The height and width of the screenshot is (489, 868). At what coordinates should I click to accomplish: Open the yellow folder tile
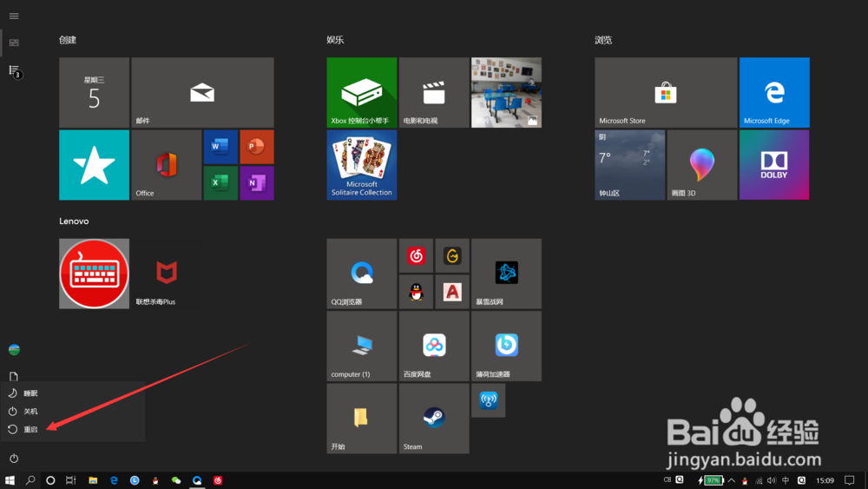click(361, 419)
